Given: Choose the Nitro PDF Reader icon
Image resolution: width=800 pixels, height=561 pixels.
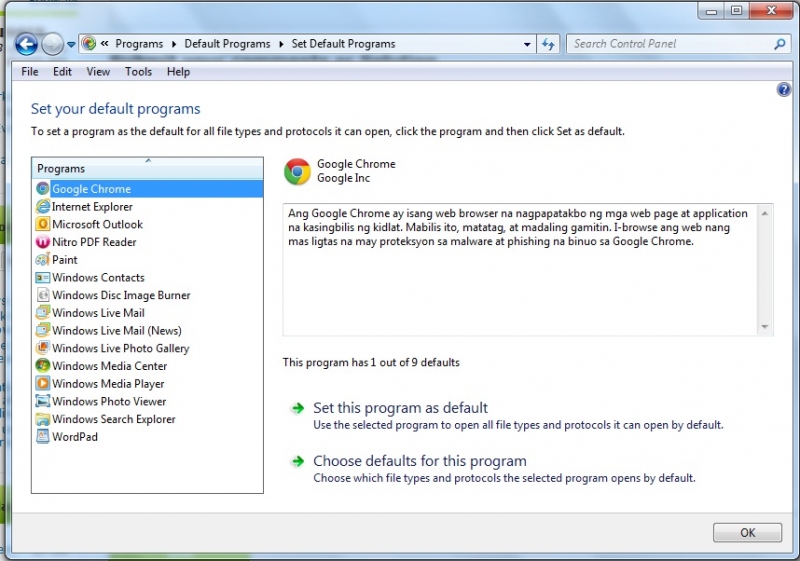Looking at the screenshot, I should (x=43, y=242).
